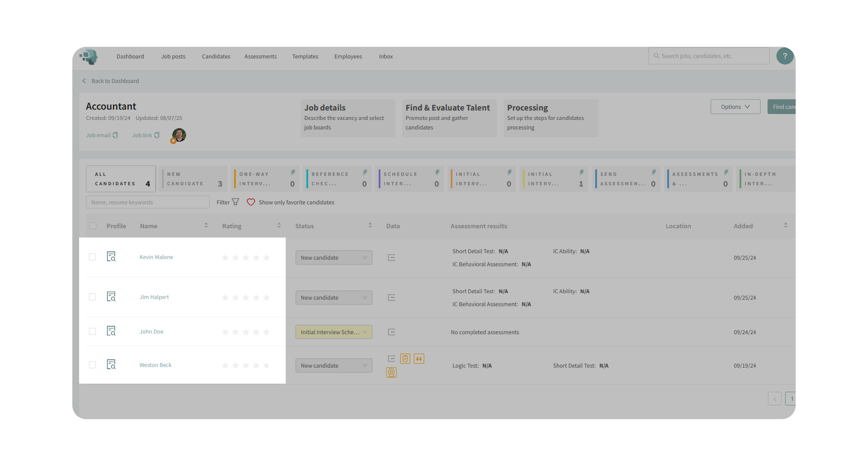
Task: Click the copy icon next to Job email
Action: [x=115, y=135]
